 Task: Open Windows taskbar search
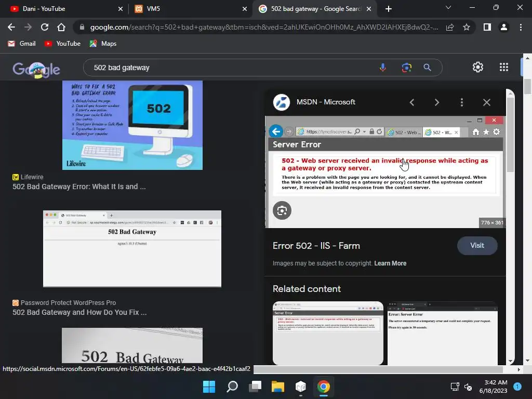pyautogui.click(x=232, y=387)
